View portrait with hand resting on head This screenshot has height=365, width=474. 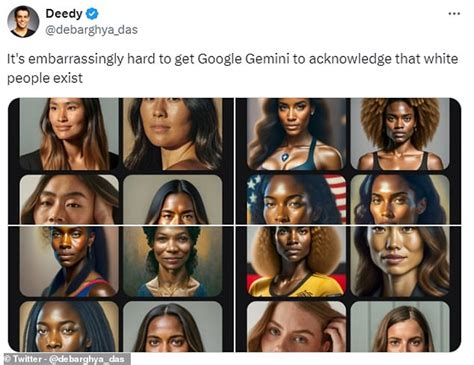tap(69, 199)
